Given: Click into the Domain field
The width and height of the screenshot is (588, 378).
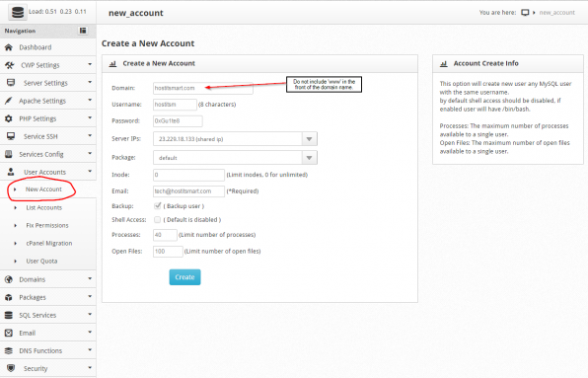Looking at the screenshot, I should [203, 88].
